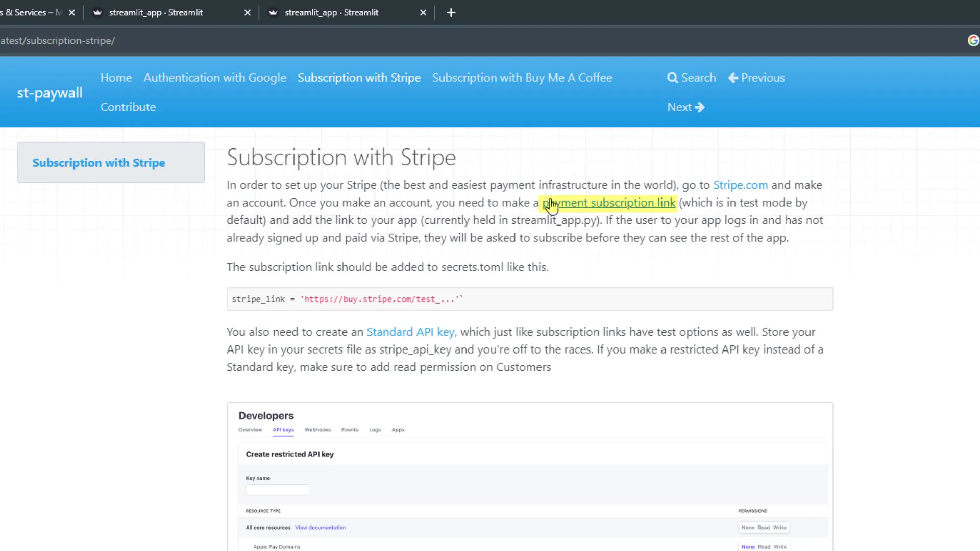Viewport: 980px width, 551px height.
Task: Open a new browser tab with plus icon
Action: [x=451, y=12]
